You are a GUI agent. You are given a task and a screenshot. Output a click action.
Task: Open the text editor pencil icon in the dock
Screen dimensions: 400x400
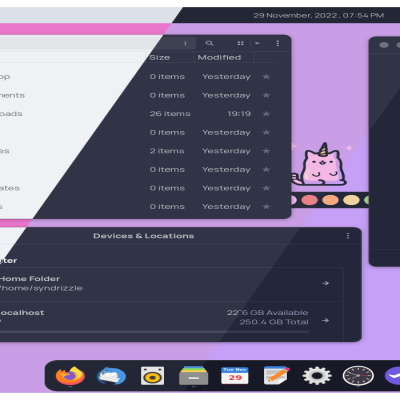(x=276, y=376)
